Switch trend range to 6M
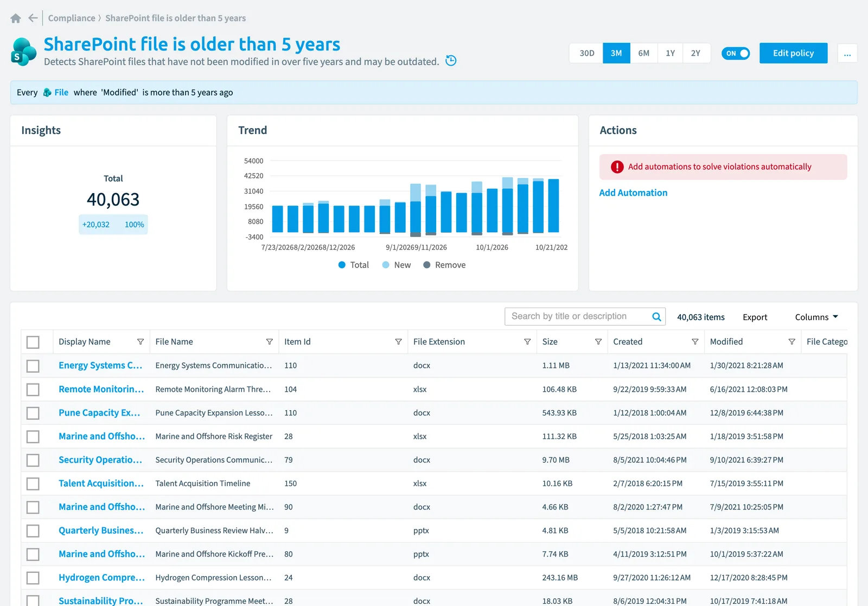The width and height of the screenshot is (868, 606). pos(643,53)
